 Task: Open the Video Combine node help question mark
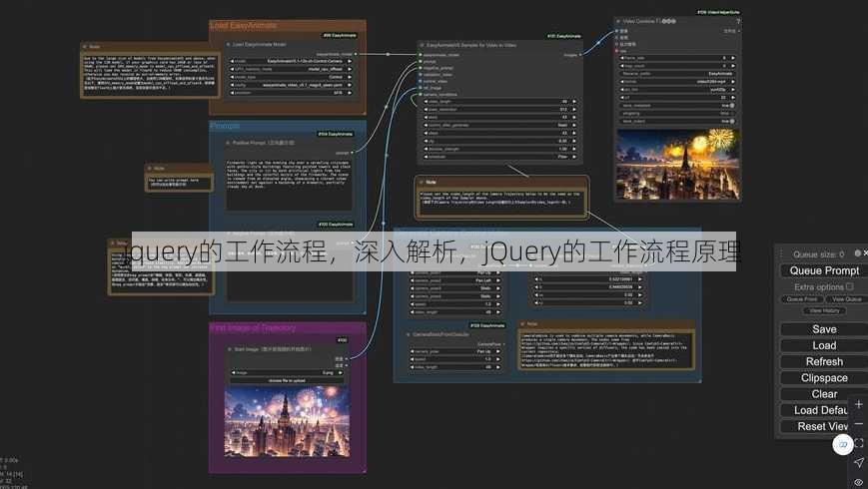click(738, 21)
